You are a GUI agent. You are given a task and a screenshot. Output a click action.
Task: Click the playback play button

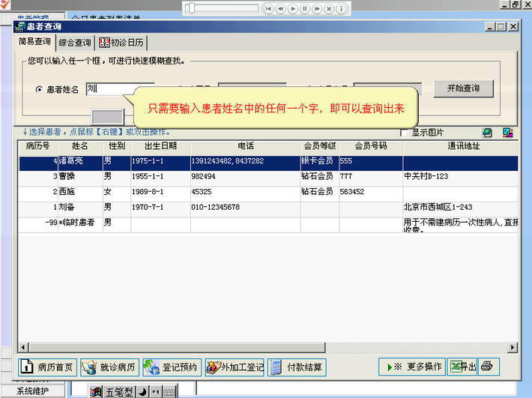293,8
